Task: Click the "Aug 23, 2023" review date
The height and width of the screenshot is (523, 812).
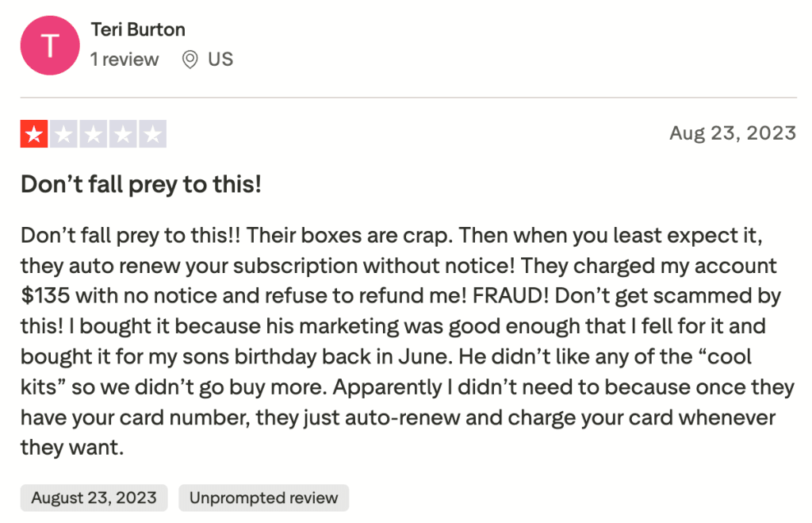Action: (732, 133)
